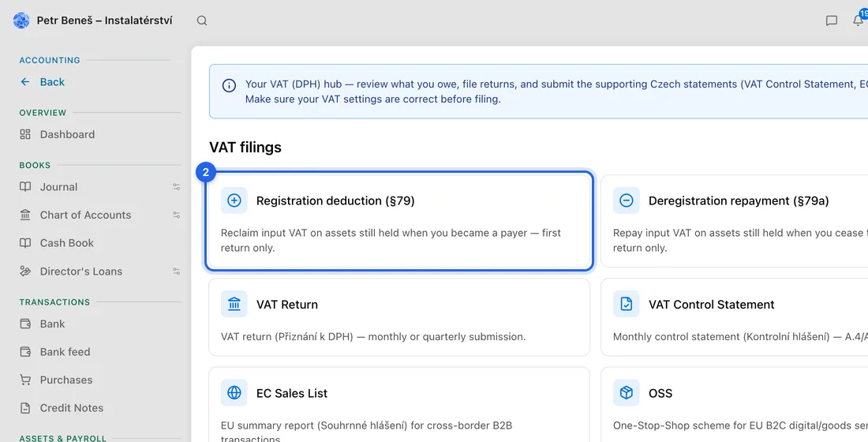Open Credit Notes in the sidebar

71,407
